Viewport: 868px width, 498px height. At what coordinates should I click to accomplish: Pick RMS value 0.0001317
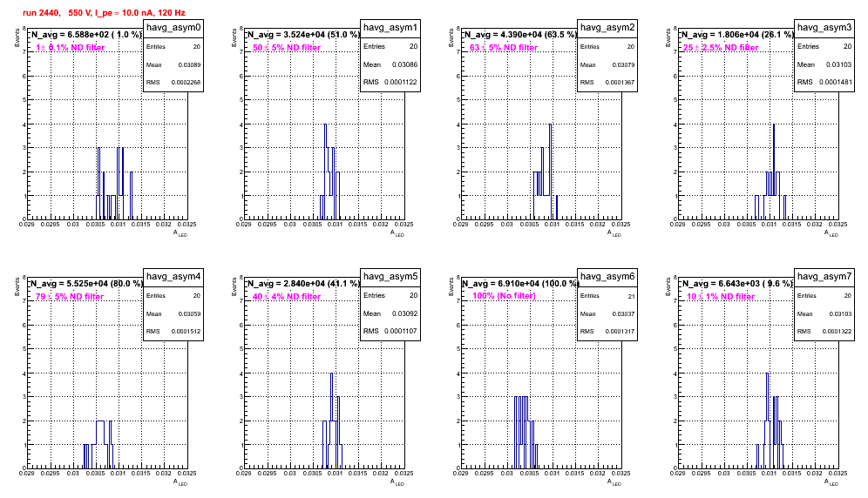pos(620,332)
